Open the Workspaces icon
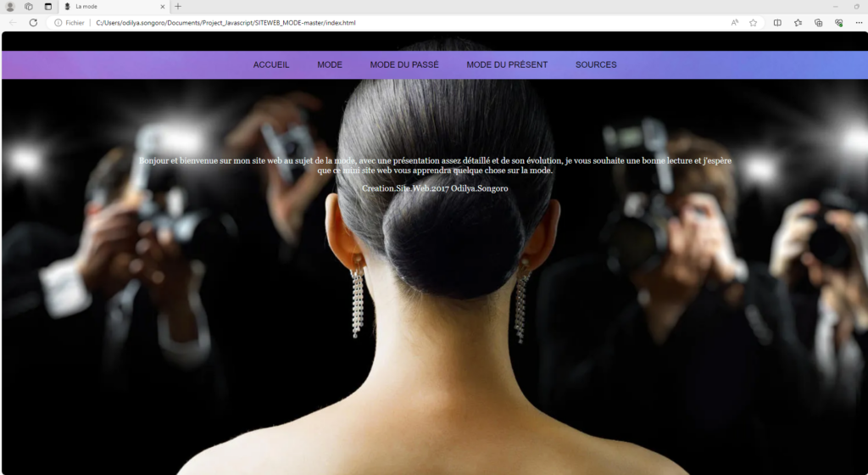This screenshot has height=475, width=868. [x=29, y=7]
